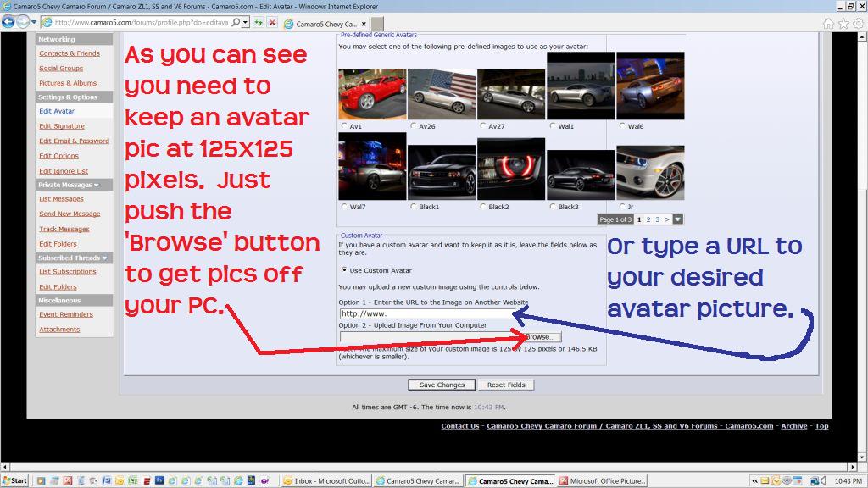
Task: Open the Internet Explorer Tools gear icon
Action: pyautogui.click(x=858, y=23)
